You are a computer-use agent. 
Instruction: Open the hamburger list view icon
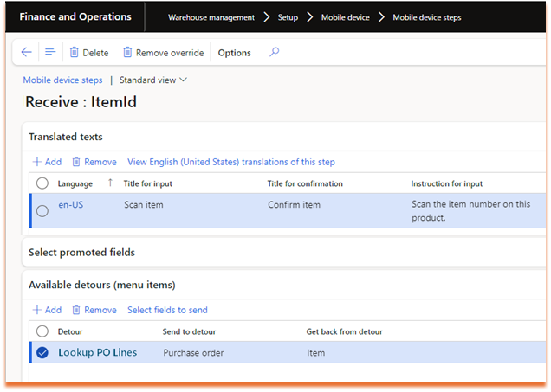50,53
